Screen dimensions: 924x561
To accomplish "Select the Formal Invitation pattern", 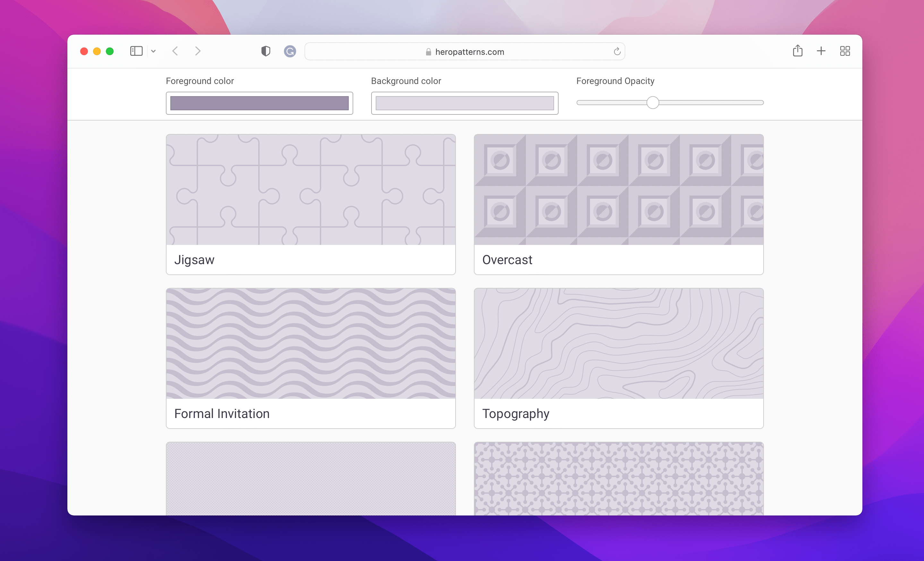I will (x=311, y=343).
